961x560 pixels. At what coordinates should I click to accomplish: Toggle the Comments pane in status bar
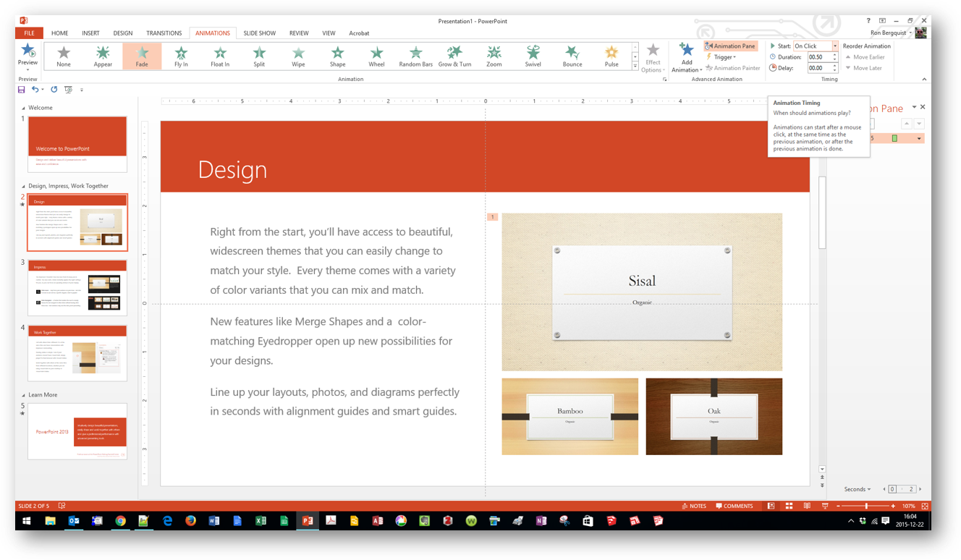(734, 506)
